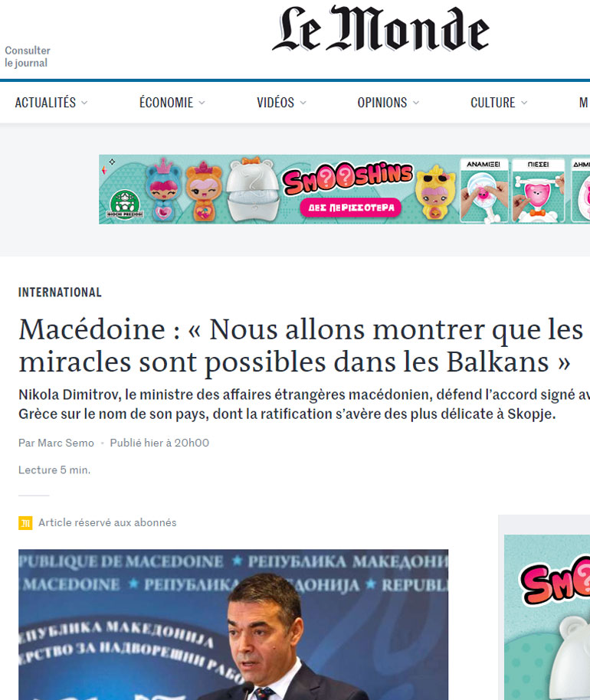Viewport: 590px width, 700px height.
Task: Expand the Culture menu chevron
Action: click(524, 103)
